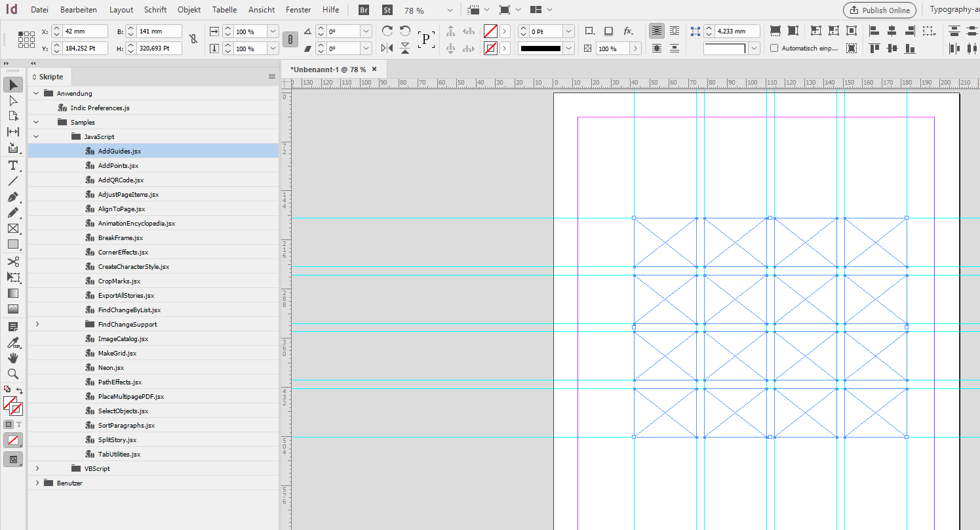Select the Zoom magnifier tool

pos(12,374)
